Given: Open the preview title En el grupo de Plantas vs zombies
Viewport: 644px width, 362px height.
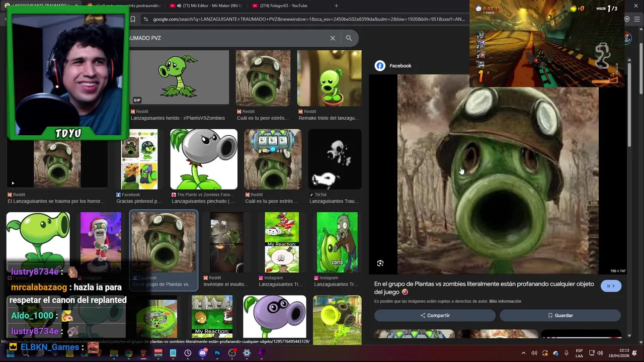Looking at the screenshot, I should coord(484,288).
